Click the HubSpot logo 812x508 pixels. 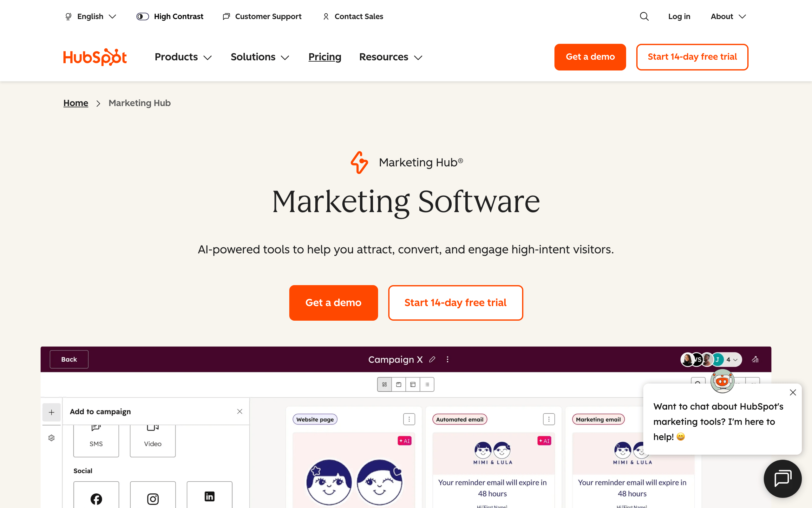95,57
